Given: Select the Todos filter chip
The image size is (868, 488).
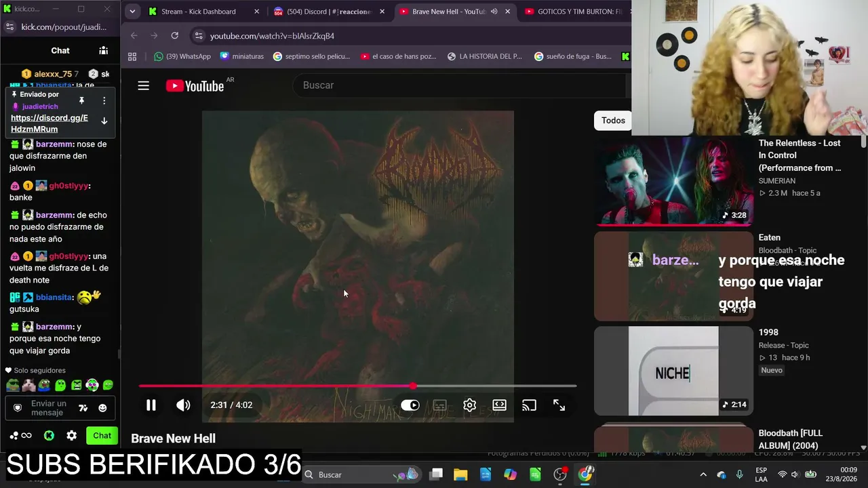Looking at the screenshot, I should click(613, 121).
